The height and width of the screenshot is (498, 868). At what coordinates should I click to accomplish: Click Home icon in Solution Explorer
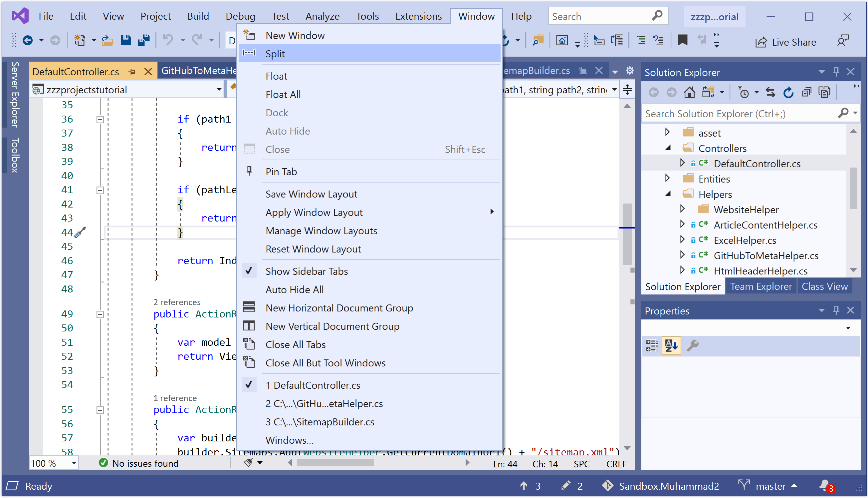pos(689,92)
